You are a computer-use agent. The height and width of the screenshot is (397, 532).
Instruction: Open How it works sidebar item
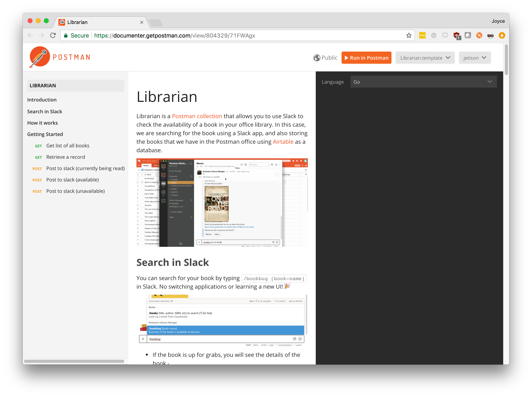[42, 123]
